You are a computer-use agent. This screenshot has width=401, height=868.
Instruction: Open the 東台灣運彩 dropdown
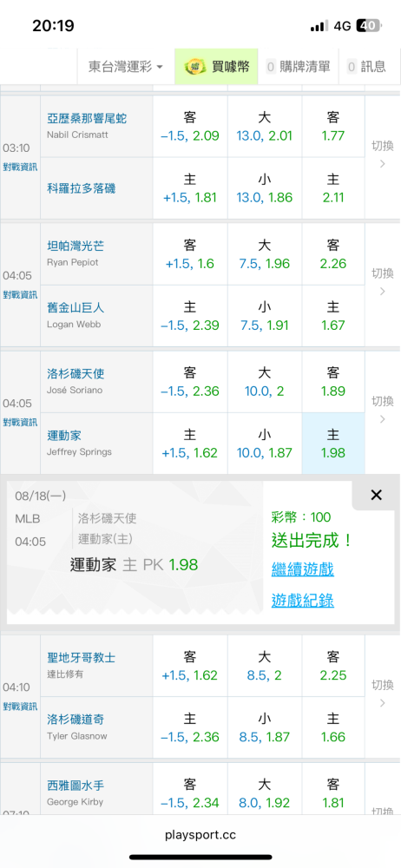(126, 67)
